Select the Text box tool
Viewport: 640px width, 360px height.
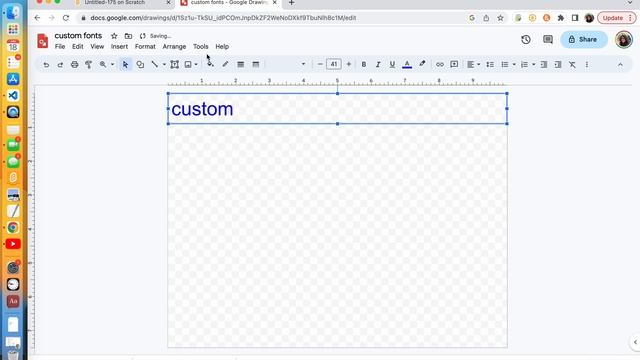[x=174, y=64]
